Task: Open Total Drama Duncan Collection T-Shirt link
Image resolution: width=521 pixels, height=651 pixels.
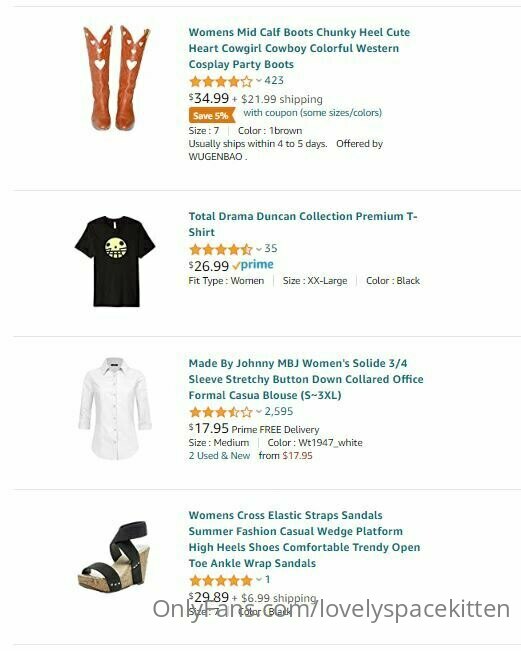Action: click(x=303, y=224)
